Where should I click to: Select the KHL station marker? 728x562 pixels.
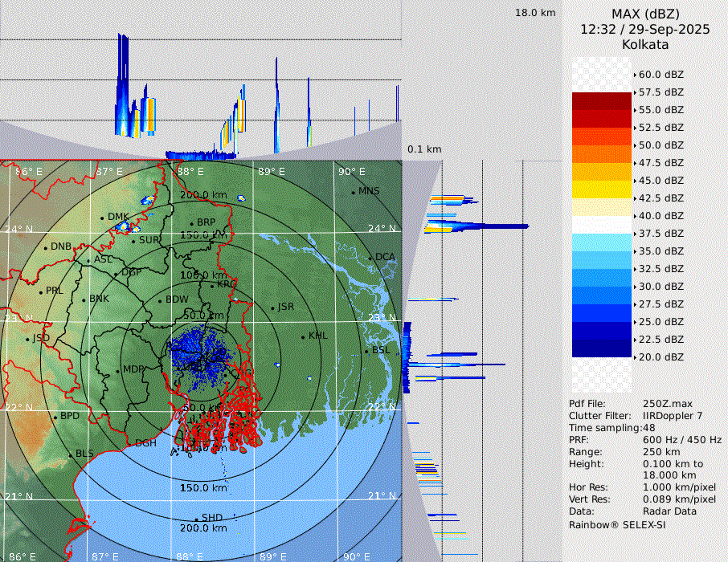(x=303, y=336)
